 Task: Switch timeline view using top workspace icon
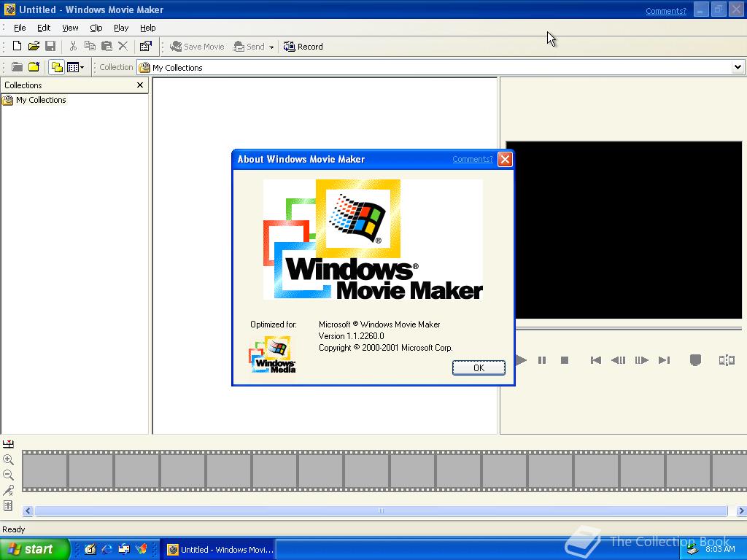pyautogui.click(x=8, y=444)
